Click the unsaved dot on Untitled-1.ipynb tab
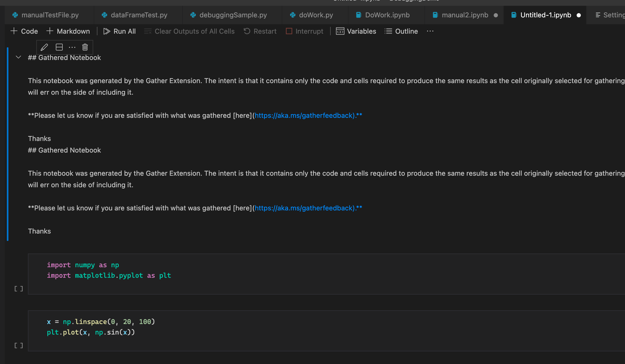The image size is (625, 364). (579, 15)
